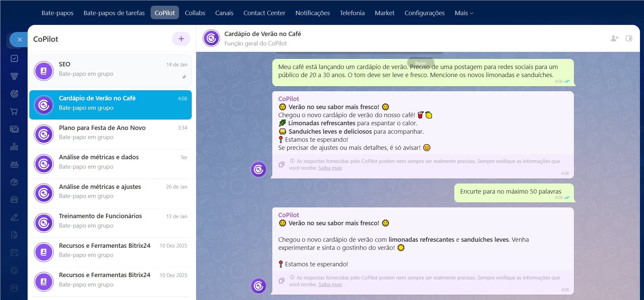The image size is (644, 300).
Task: Click the pin icon on SEO chat
Action: point(184,77)
